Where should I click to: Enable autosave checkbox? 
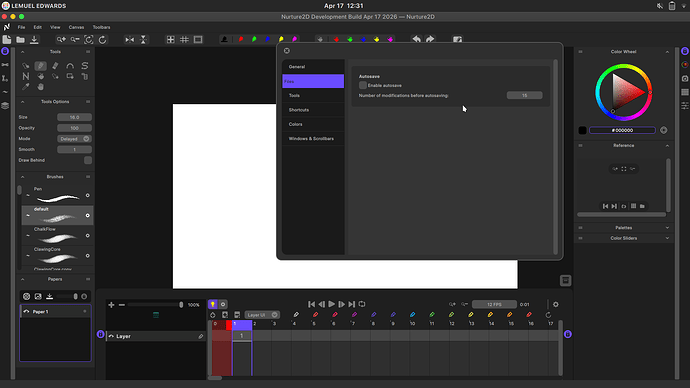(363, 85)
